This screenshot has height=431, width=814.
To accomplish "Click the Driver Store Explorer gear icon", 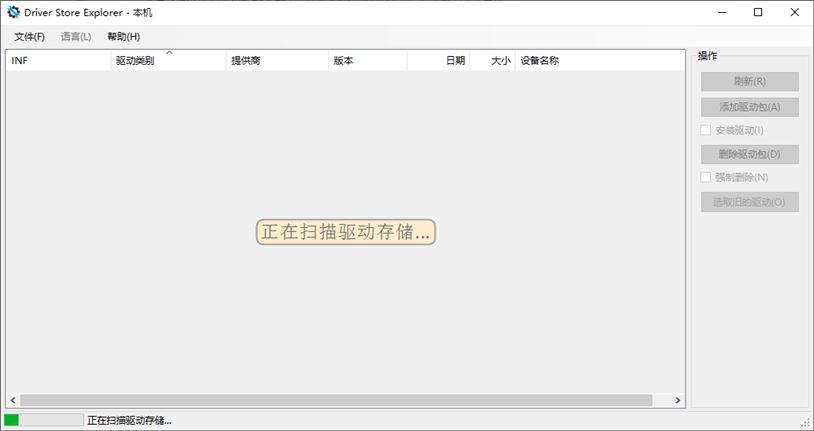I will point(14,12).
